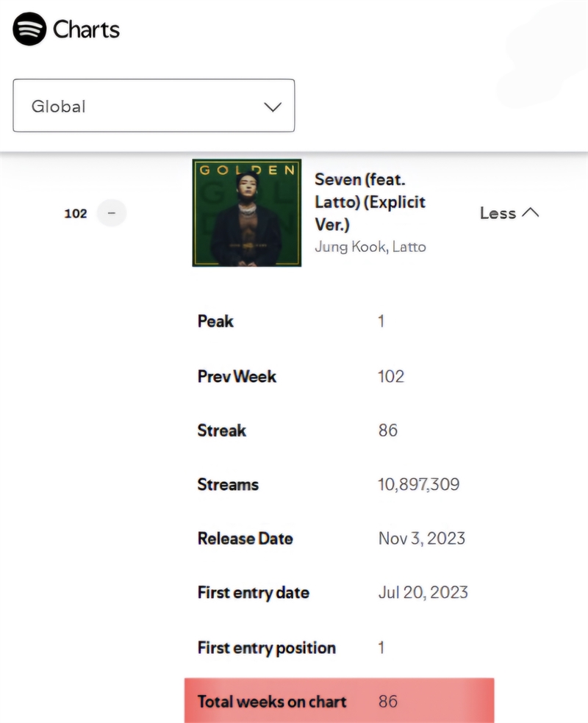
Task: Click the dropdown chevron next to Global
Action: 273,107
